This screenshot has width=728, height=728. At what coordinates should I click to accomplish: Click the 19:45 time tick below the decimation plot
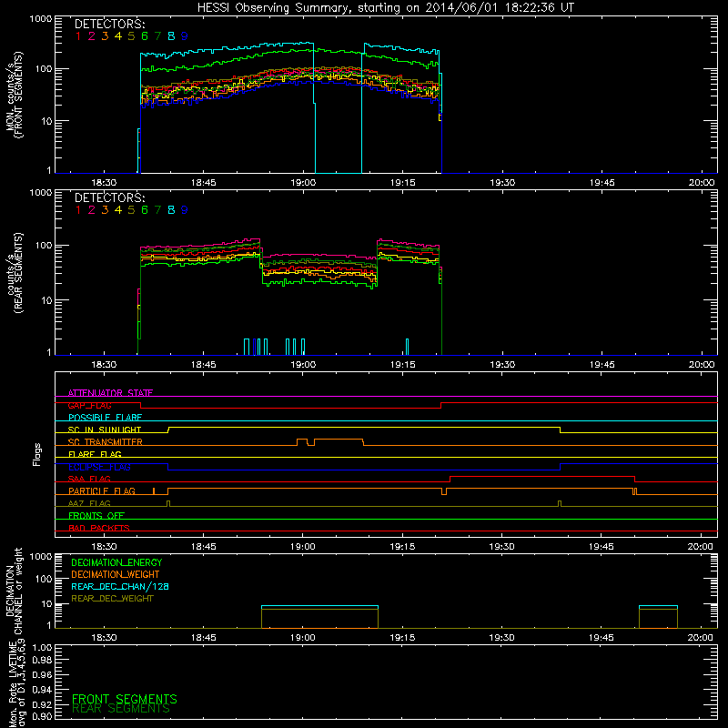tap(602, 638)
